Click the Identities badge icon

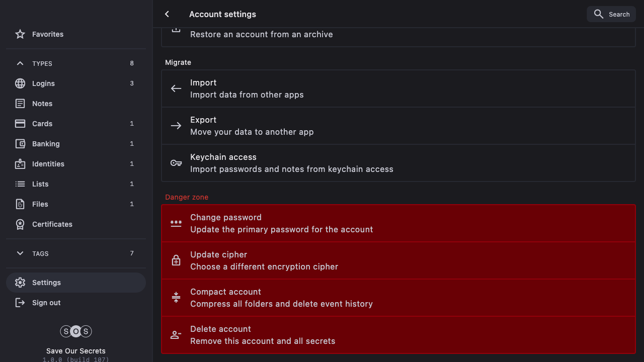coord(20,164)
